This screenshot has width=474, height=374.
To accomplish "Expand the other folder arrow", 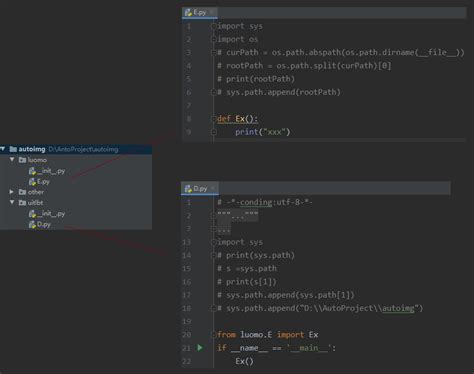I will pyautogui.click(x=12, y=192).
